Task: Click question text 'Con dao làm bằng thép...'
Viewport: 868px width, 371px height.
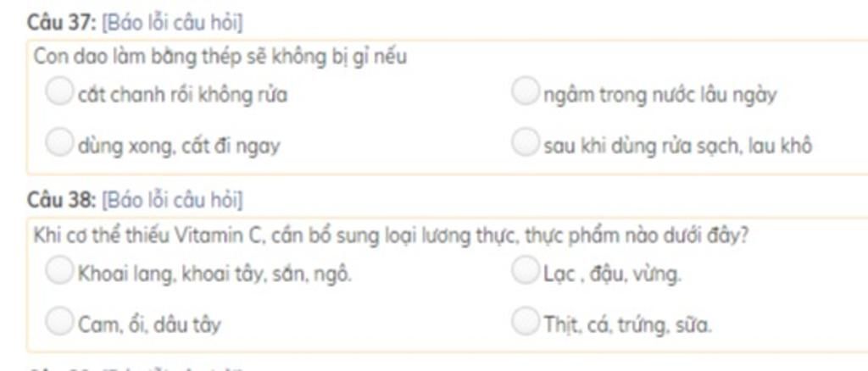Action: [220, 58]
